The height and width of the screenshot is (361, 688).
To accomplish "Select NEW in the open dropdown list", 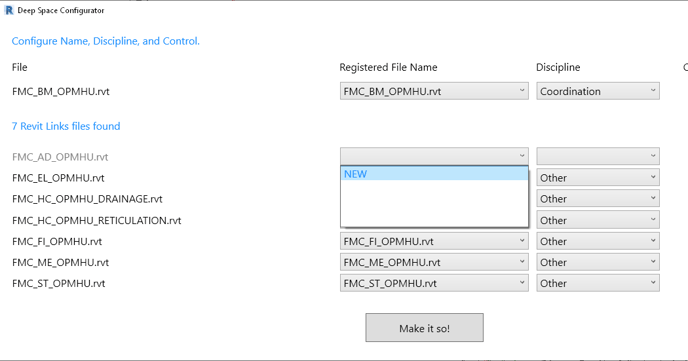I will (434, 174).
